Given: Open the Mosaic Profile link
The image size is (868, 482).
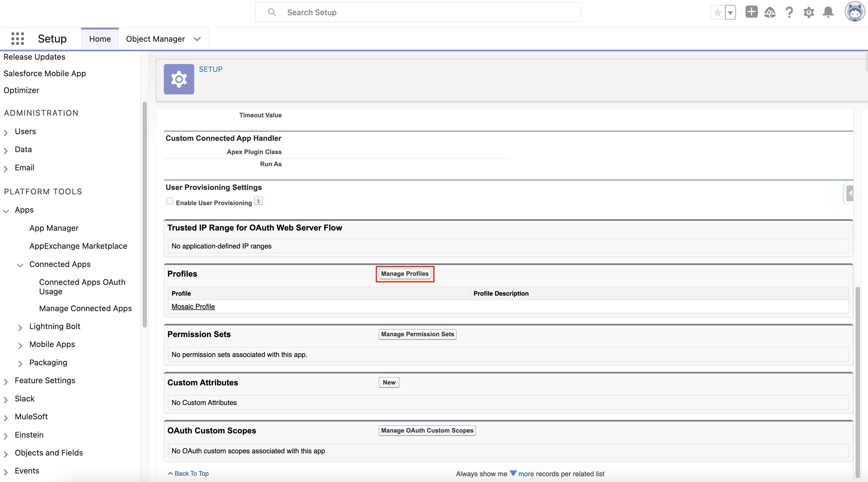Looking at the screenshot, I should [193, 306].
